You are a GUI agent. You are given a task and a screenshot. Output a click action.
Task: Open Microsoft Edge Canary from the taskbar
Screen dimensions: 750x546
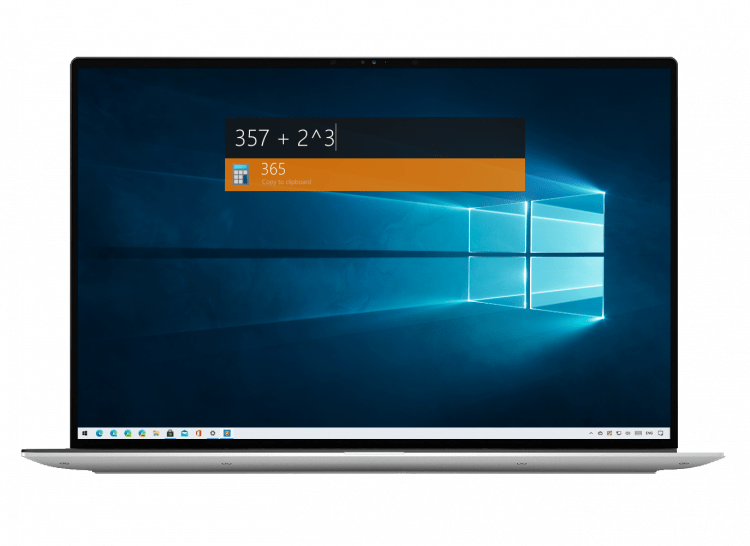click(x=142, y=433)
